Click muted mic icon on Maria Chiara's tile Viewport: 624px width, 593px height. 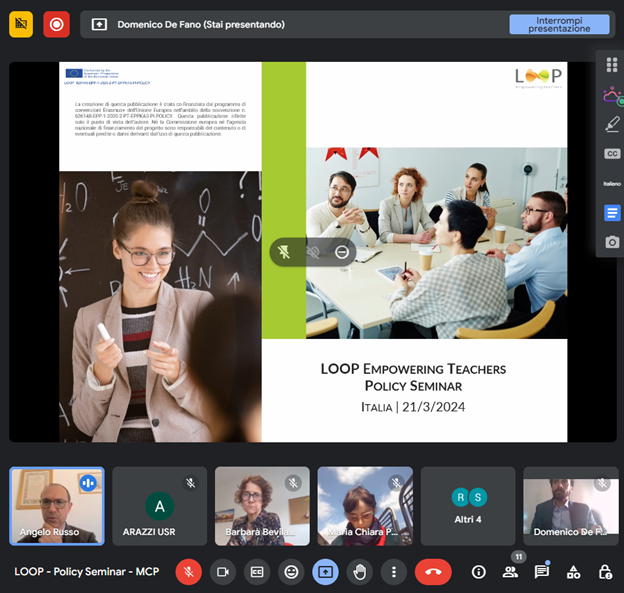[396, 483]
